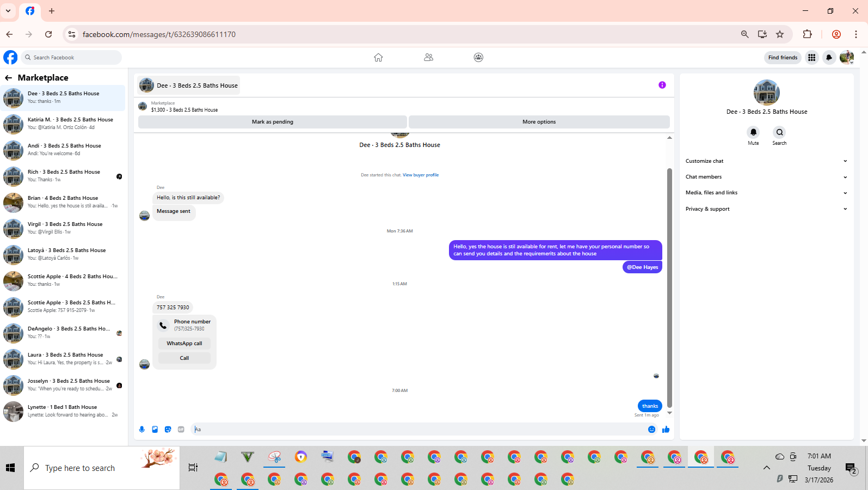Click Mark as pending button
This screenshot has height=490, width=868.
coord(273,122)
